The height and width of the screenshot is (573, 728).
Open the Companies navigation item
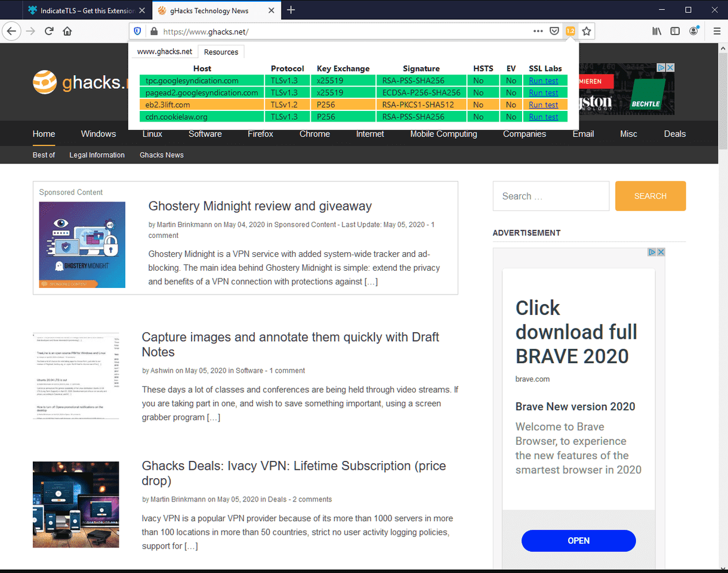[525, 134]
